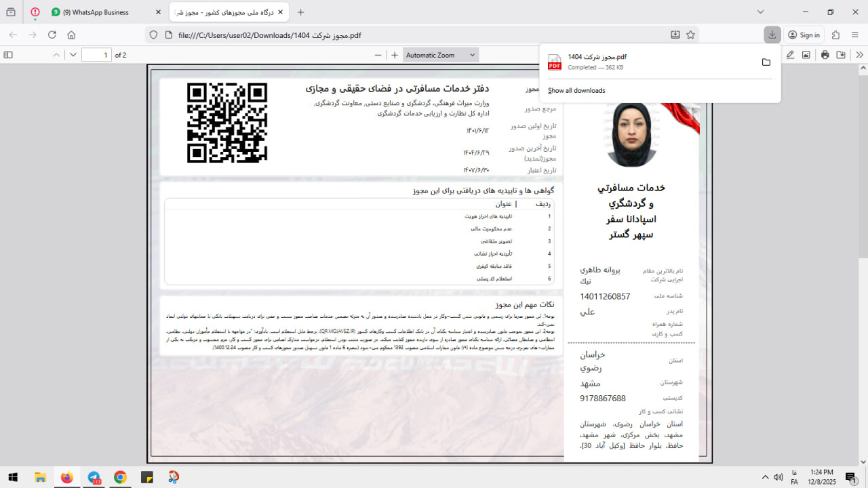The height and width of the screenshot is (488, 868).
Task: Expand the PDF tools chevron menu
Action: 859,55
